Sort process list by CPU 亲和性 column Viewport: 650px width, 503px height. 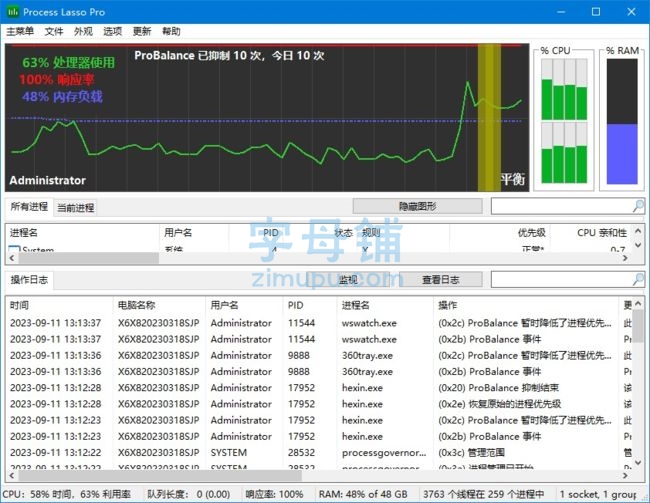(590, 233)
